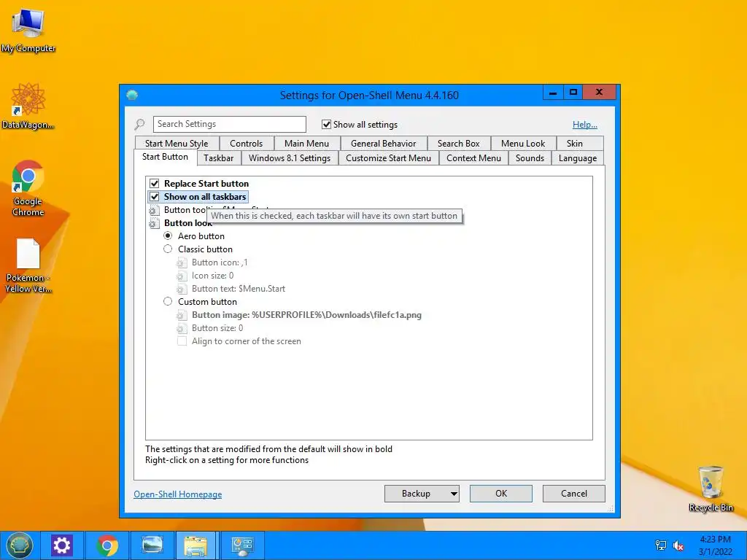Viewport: 747px width, 560px height.
Task: Toggle the Show all settings checkbox
Action: pyautogui.click(x=326, y=124)
